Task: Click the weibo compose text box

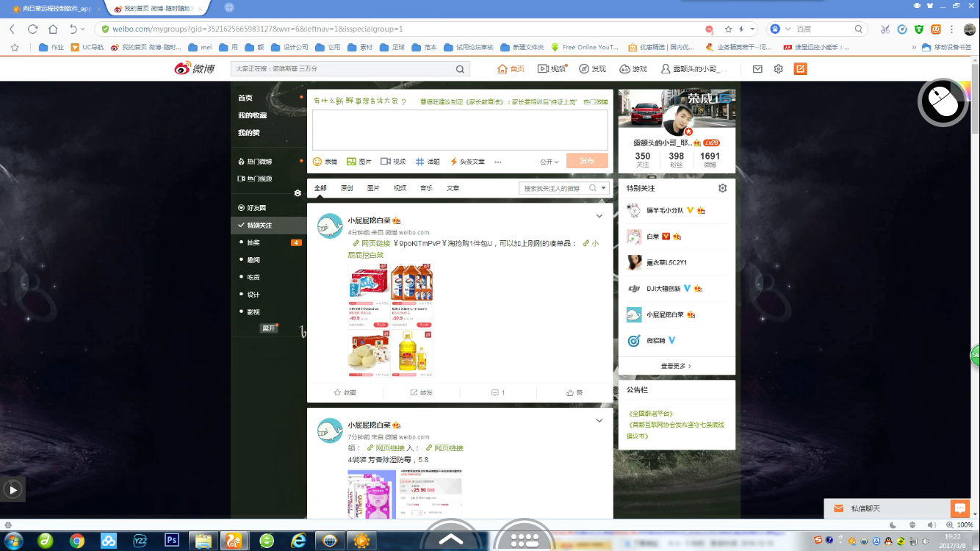Action: click(460, 130)
